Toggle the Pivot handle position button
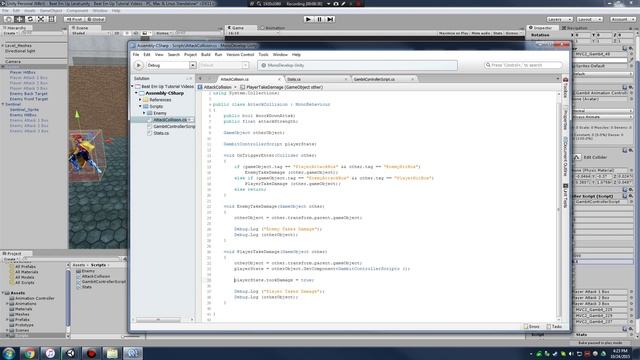Viewport: 640px width, 360px height. (74, 19)
